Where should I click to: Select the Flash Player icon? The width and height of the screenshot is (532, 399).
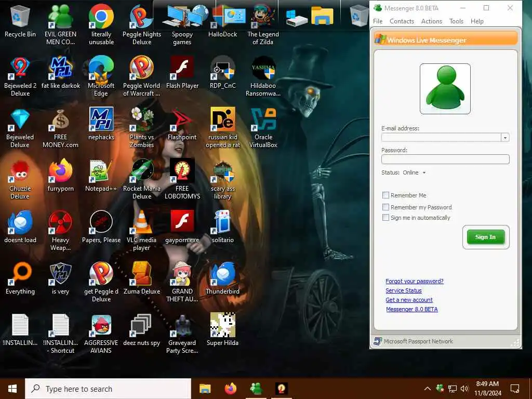coord(182,73)
